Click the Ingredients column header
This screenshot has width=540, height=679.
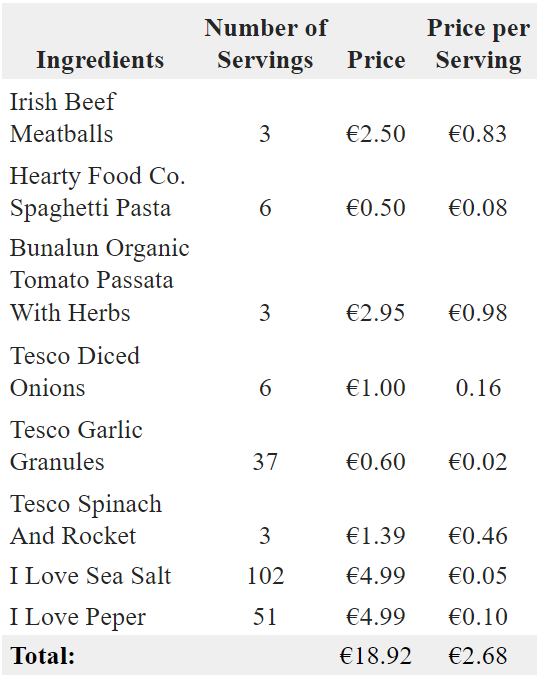point(100,60)
